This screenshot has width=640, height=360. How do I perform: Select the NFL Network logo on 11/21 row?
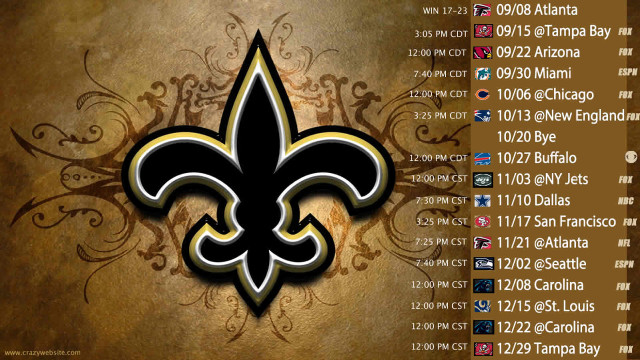[624, 243]
